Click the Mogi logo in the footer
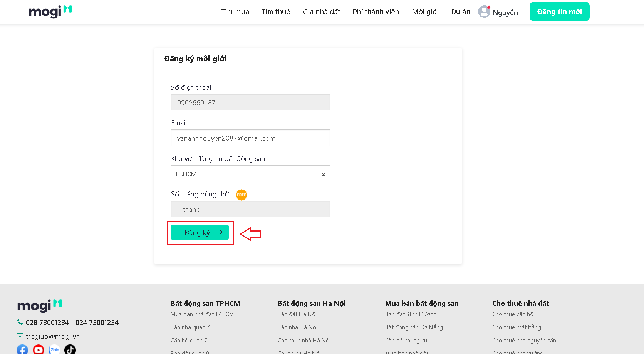Viewport: 644px width, 354px height. (x=40, y=306)
